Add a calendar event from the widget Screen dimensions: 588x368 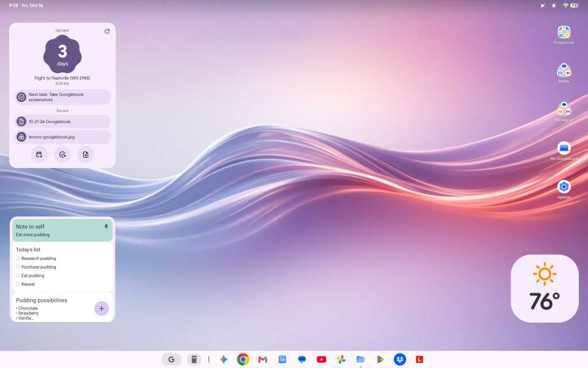click(x=39, y=154)
